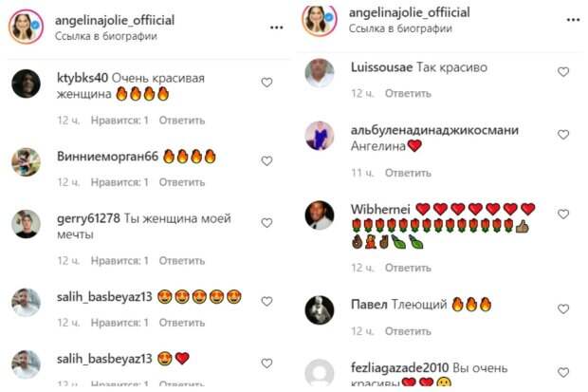Like the fezliagazade2010 comment
The image size is (588, 392).
563,372
